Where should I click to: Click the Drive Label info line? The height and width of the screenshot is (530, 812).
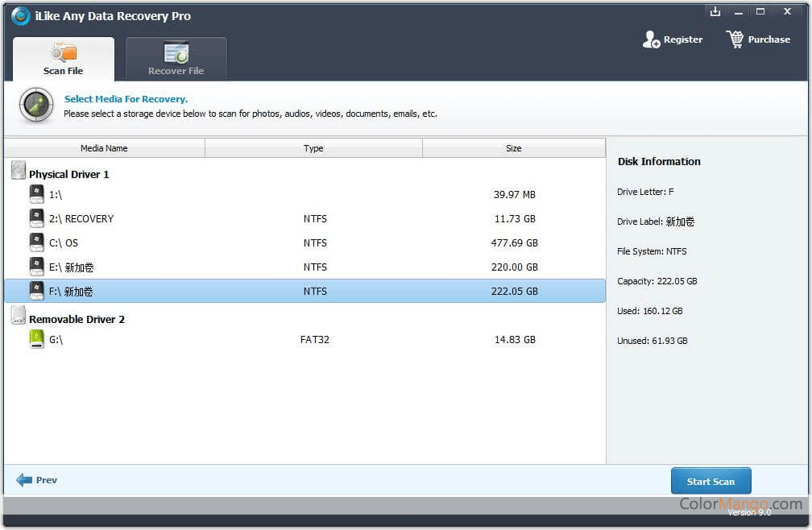pos(656,222)
